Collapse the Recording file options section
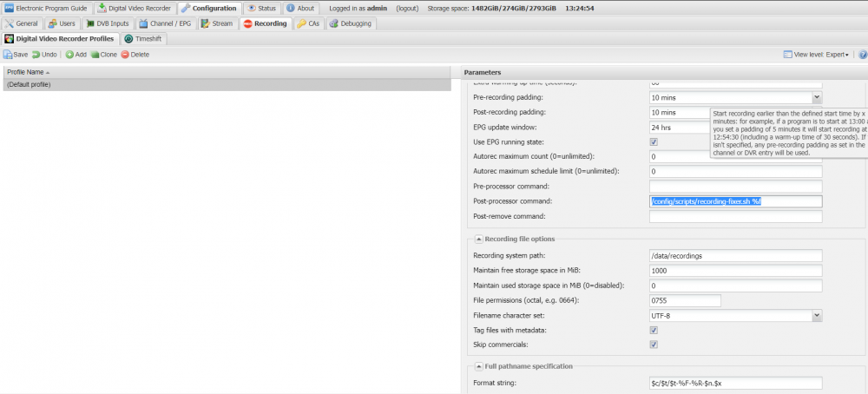The image size is (868, 394). (x=479, y=239)
